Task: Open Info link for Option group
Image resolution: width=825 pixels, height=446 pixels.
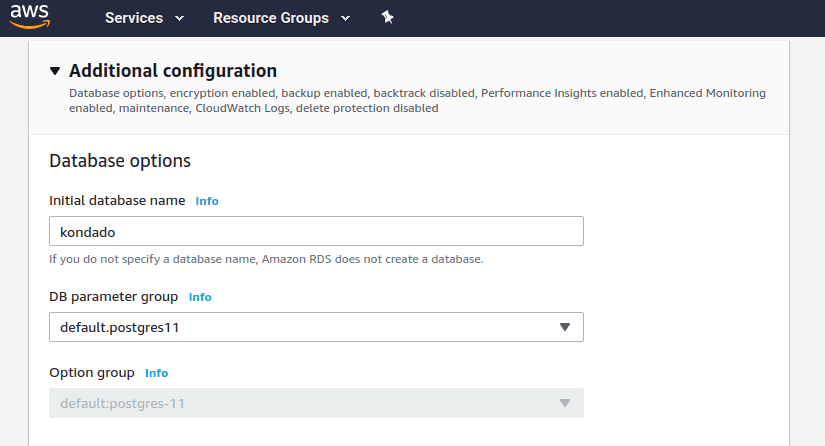Action: [x=157, y=373]
